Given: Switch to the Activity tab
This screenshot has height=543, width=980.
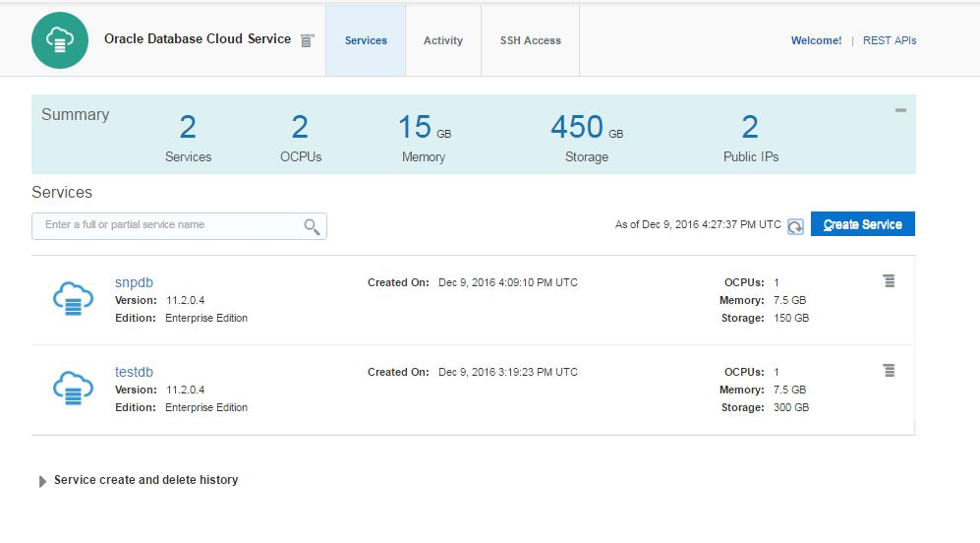Looking at the screenshot, I should 443,40.
